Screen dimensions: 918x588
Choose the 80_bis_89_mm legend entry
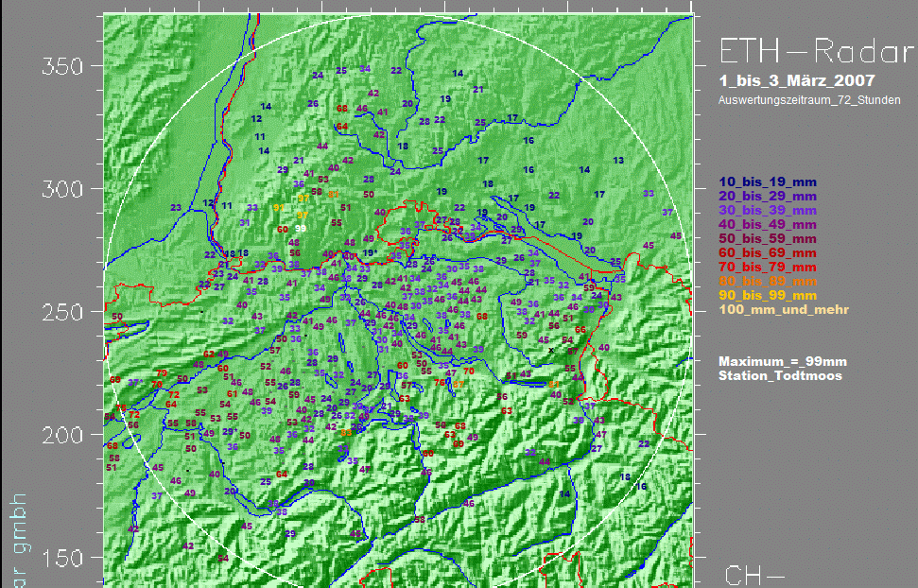point(767,281)
